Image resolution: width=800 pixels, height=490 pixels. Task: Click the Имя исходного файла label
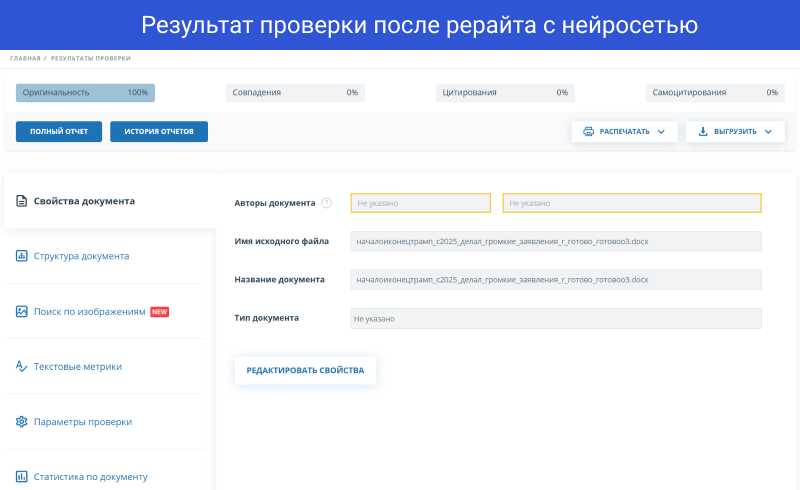[x=281, y=241]
